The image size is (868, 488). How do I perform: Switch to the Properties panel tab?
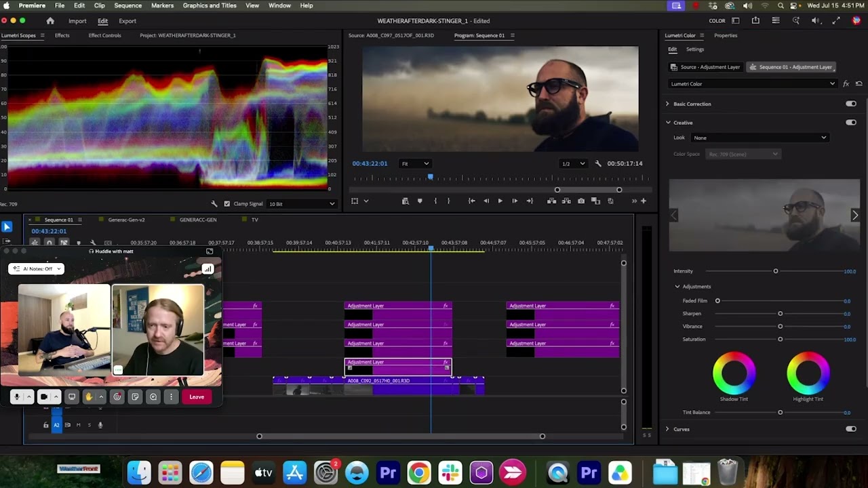726,35
